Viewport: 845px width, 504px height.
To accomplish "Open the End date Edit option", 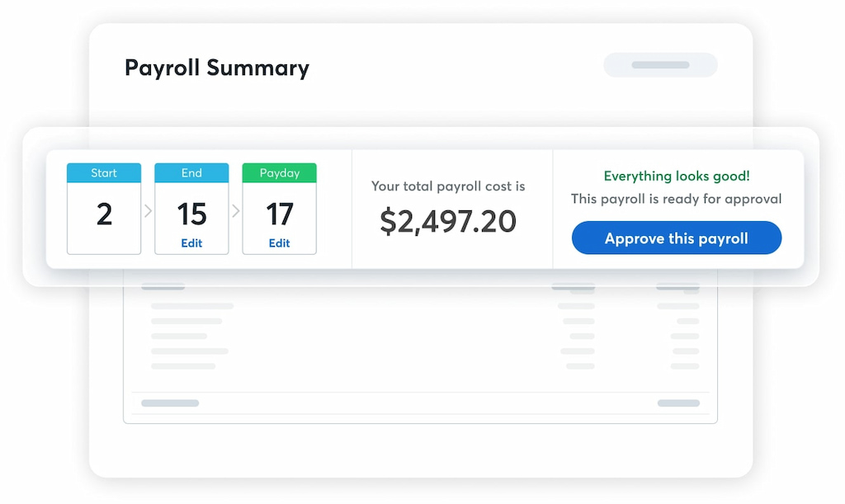I will pos(191,243).
